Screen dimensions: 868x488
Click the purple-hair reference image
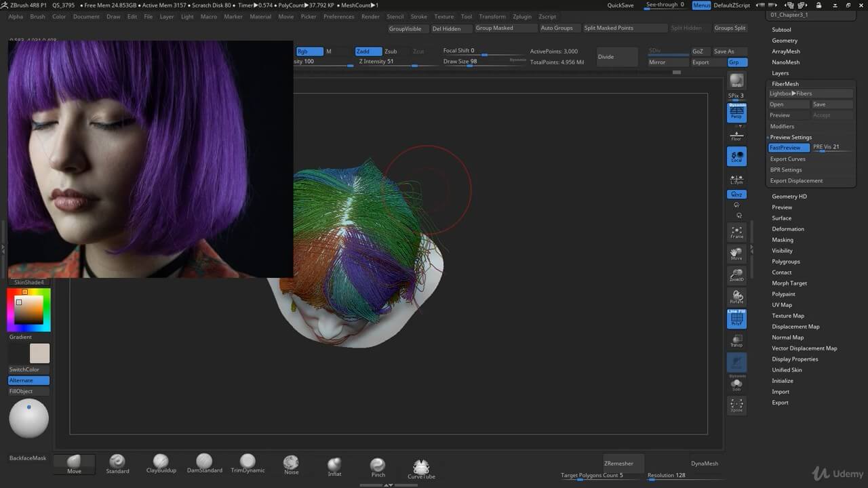click(x=151, y=159)
